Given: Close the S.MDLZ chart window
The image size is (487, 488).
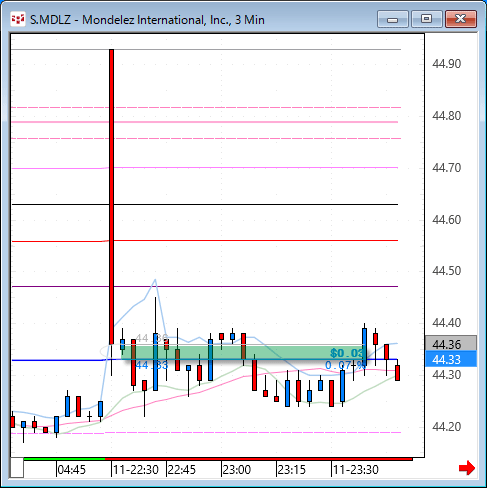Looking at the screenshot, I should [x=461, y=19].
